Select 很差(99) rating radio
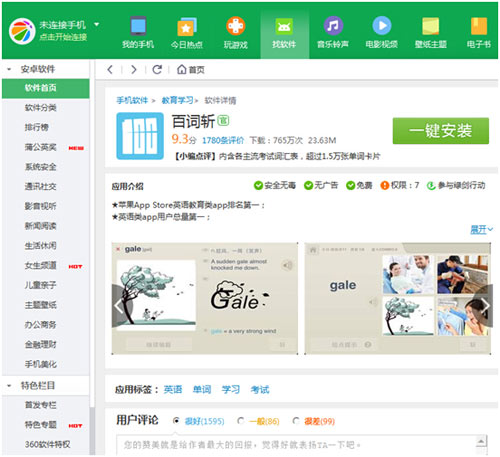Screen dimensions: 500x457 click(x=295, y=421)
